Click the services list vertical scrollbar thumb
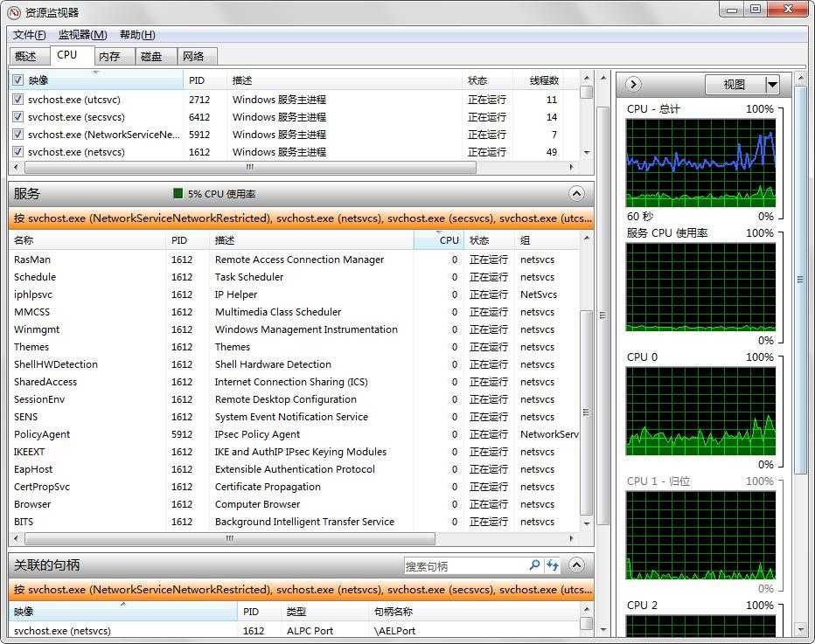815x644 pixels. tap(587, 411)
